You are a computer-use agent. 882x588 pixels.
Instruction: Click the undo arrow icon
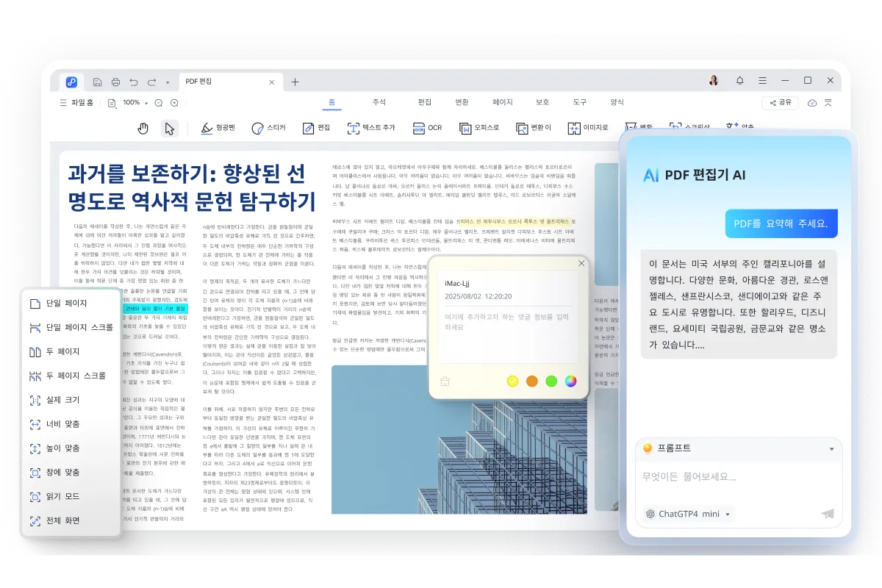coord(133,82)
